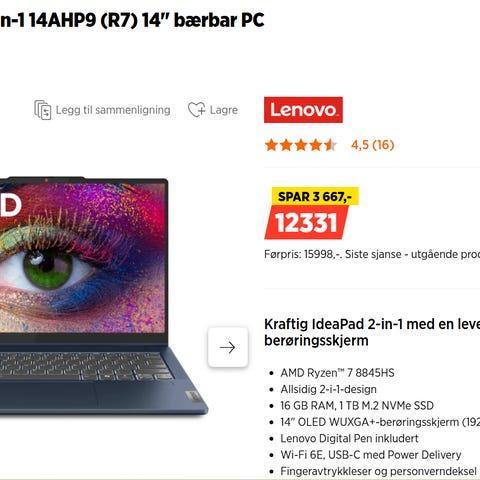Image resolution: width=480 pixels, height=480 pixels.
Task: Open the Lenovo brand logo
Action: [303, 110]
